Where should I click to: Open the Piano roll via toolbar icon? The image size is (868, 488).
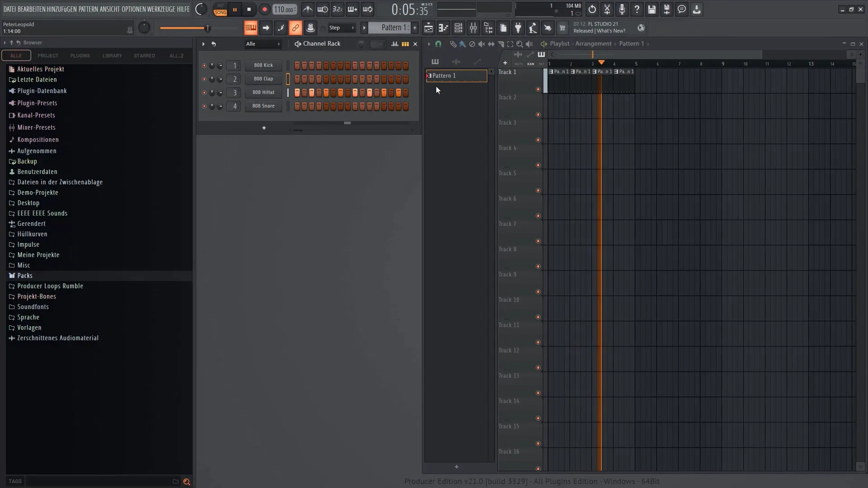click(443, 28)
